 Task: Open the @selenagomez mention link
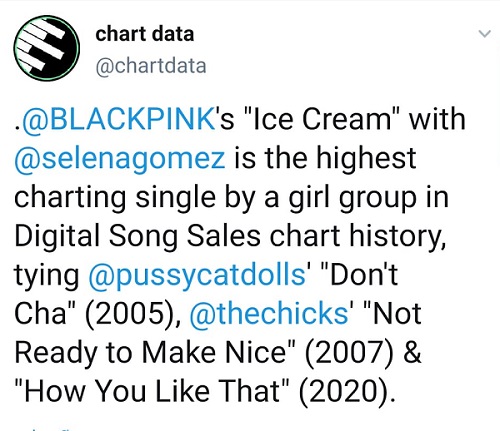point(120,158)
